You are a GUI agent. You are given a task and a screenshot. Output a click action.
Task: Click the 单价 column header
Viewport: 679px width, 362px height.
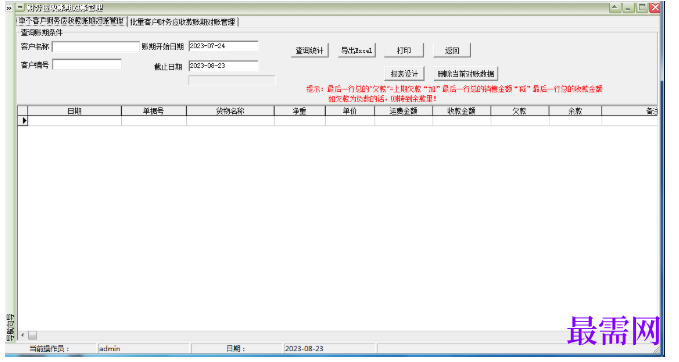(350, 111)
